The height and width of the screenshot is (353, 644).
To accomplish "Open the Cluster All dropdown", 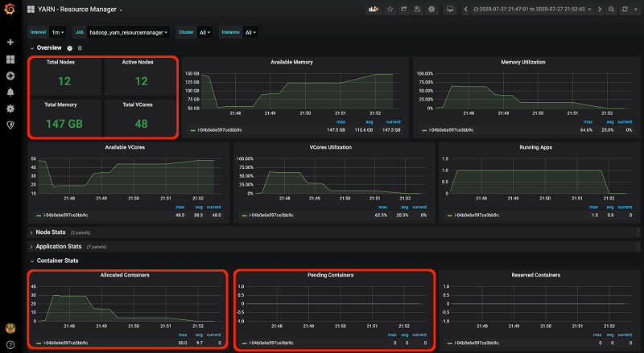I will pos(204,32).
